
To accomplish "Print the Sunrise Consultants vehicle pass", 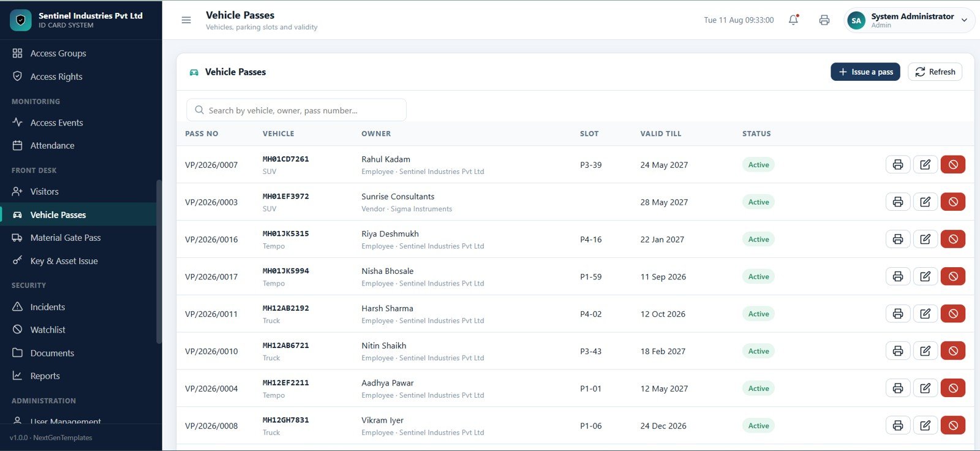I will click(x=898, y=202).
